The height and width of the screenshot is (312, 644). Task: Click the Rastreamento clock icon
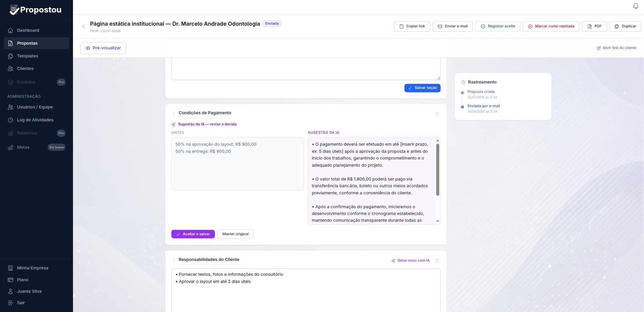click(463, 82)
